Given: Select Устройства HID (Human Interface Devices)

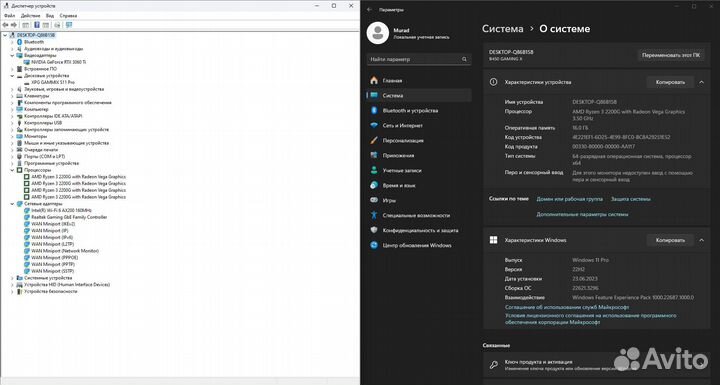Looking at the screenshot, I should (67, 285).
